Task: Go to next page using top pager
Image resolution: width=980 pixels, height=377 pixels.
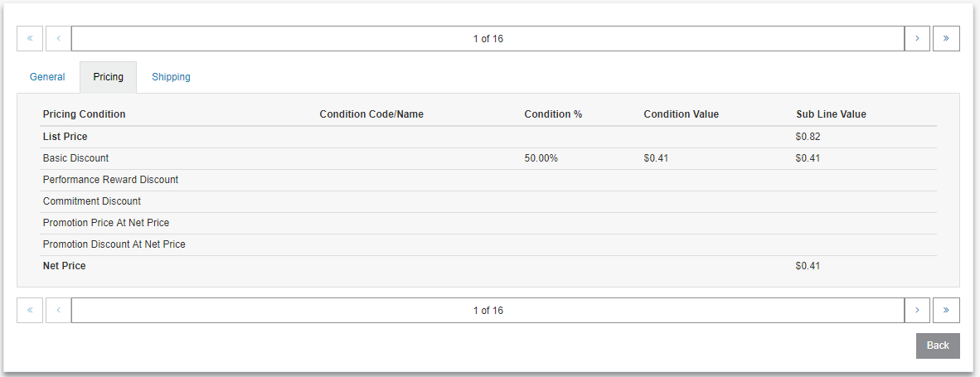Action: point(917,38)
